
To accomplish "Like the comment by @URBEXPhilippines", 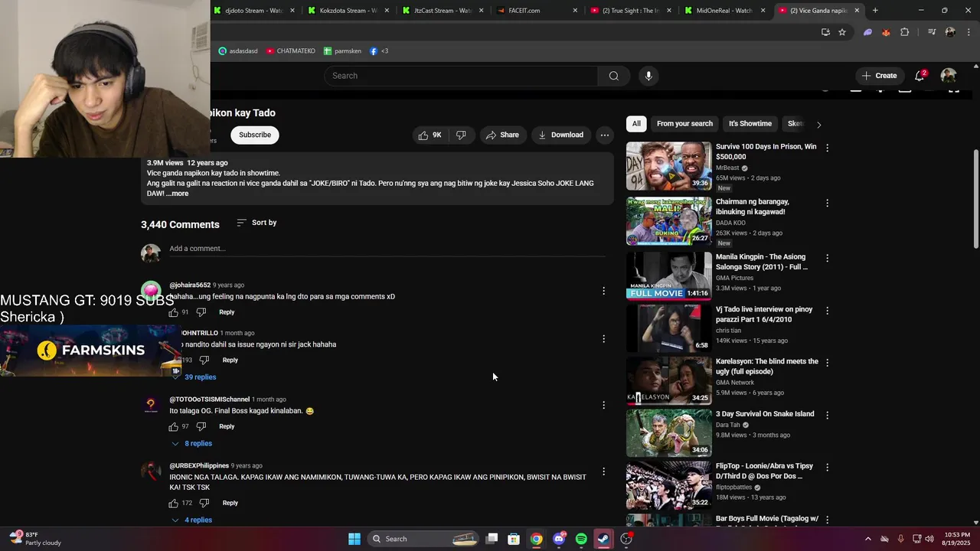I will click(174, 503).
